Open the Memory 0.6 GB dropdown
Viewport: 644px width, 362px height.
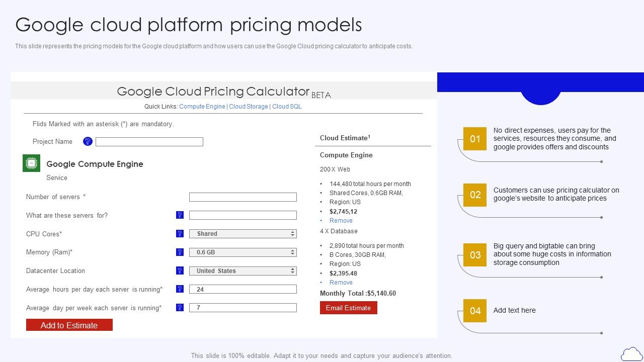[x=243, y=252]
